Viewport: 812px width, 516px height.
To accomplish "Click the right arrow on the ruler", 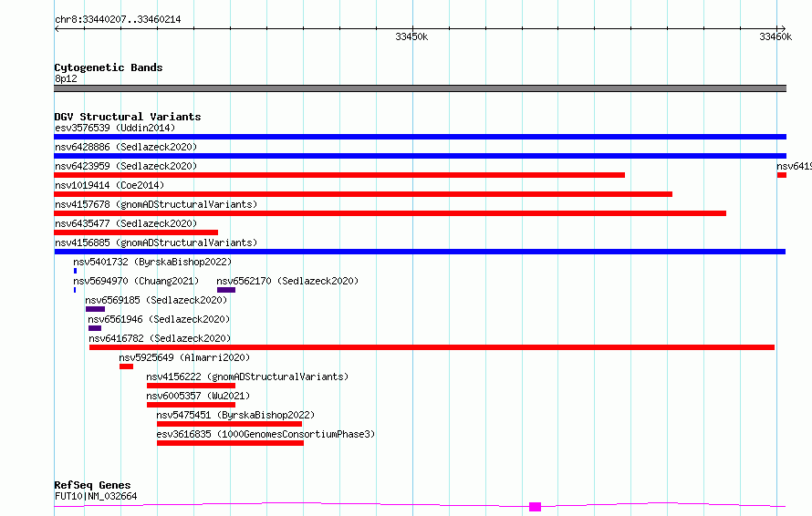I will (783, 29).
